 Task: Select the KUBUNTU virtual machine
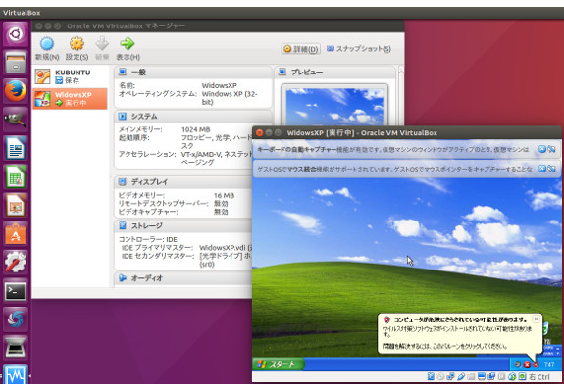pos(70,76)
